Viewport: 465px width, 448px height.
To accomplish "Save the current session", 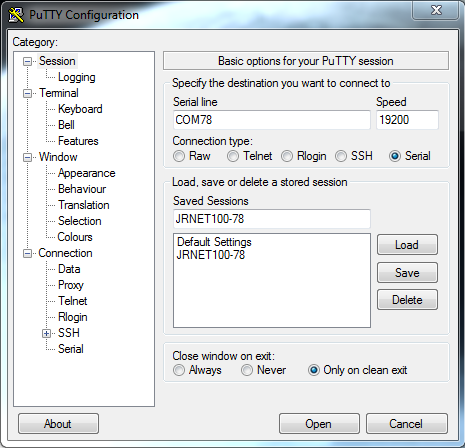I will [x=407, y=273].
